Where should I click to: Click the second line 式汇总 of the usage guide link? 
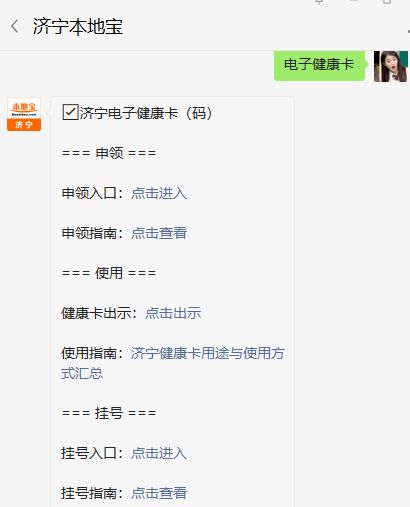coord(82,373)
